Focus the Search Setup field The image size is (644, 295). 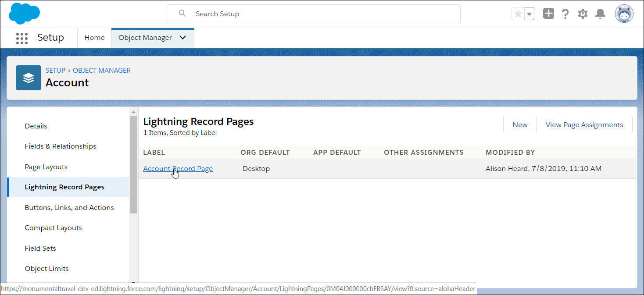(314, 14)
